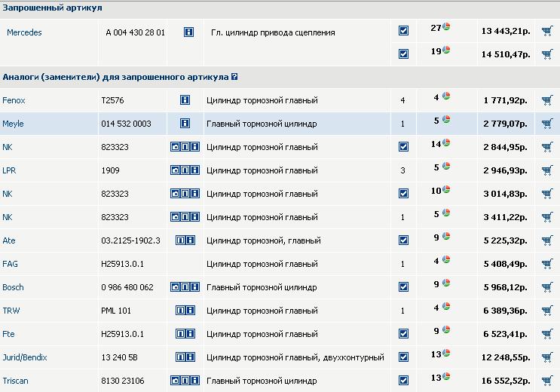Add NK 823323 at 2 844,95р. to cart
This screenshot has width=560, height=392.
click(546, 147)
